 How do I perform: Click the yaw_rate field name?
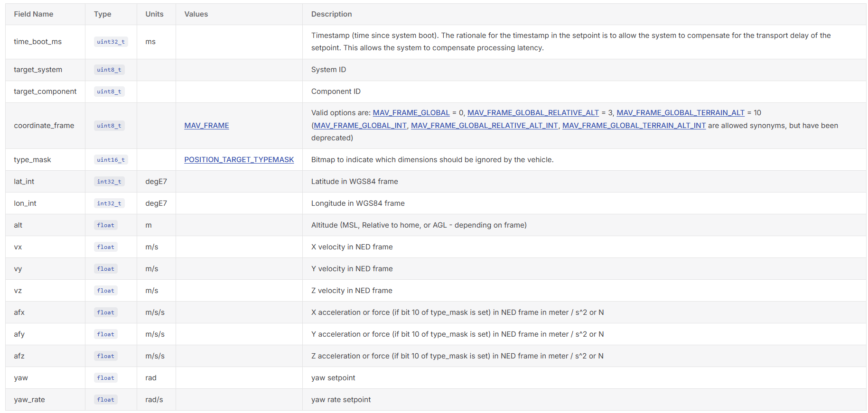point(29,400)
